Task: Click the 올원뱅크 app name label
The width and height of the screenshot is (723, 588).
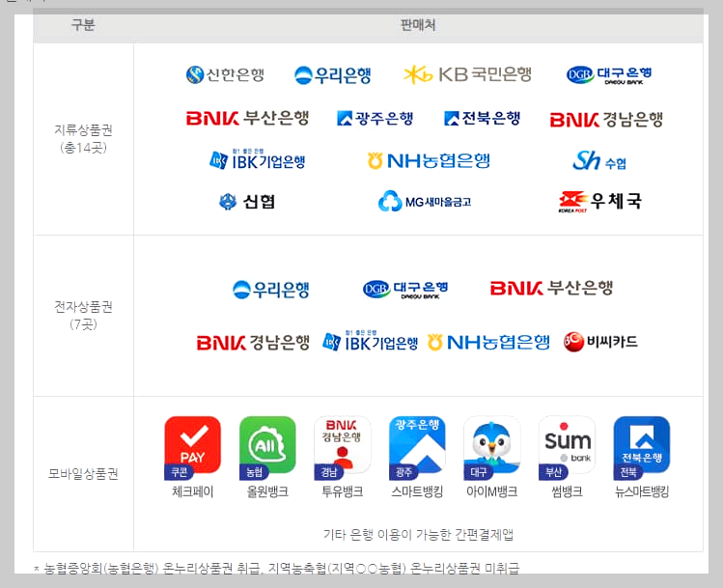Action: click(x=267, y=491)
